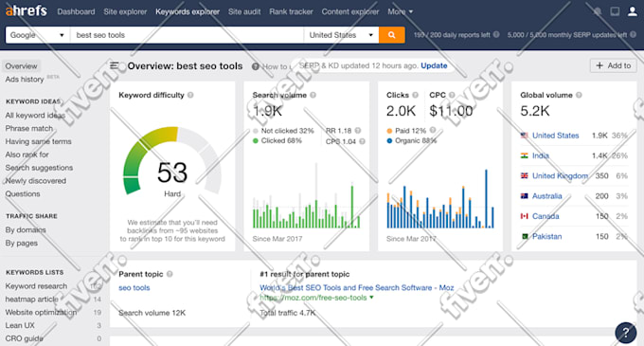Open Questions keyword ideas
Image resolution: width=644 pixels, height=346 pixels.
click(x=23, y=194)
